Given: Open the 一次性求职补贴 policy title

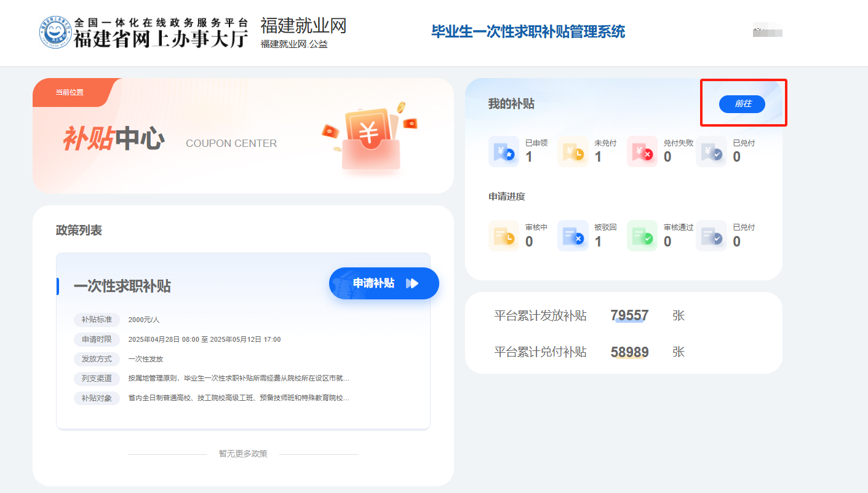Looking at the screenshot, I should [x=122, y=286].
